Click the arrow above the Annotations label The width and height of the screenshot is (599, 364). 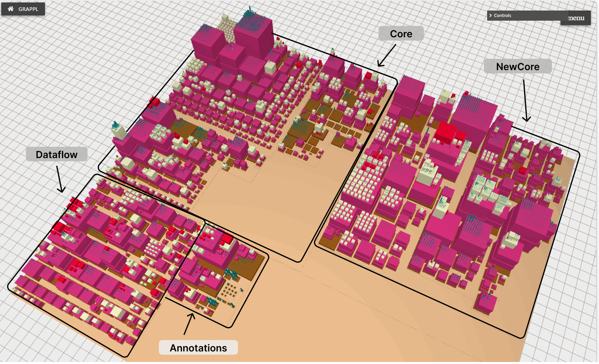click(188, 324)
